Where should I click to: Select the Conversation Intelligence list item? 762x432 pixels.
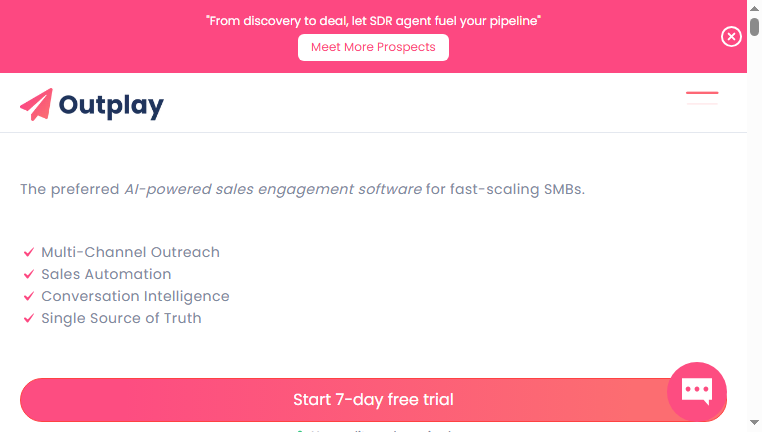click(x=135, y=296)
